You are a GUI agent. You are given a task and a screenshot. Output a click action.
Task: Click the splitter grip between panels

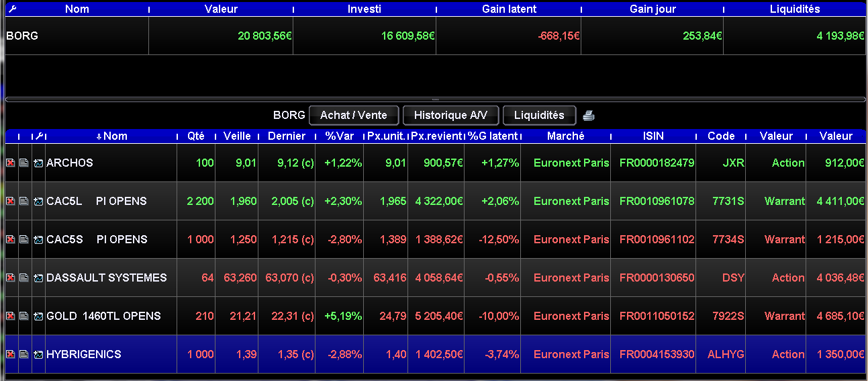coord(434,99)
